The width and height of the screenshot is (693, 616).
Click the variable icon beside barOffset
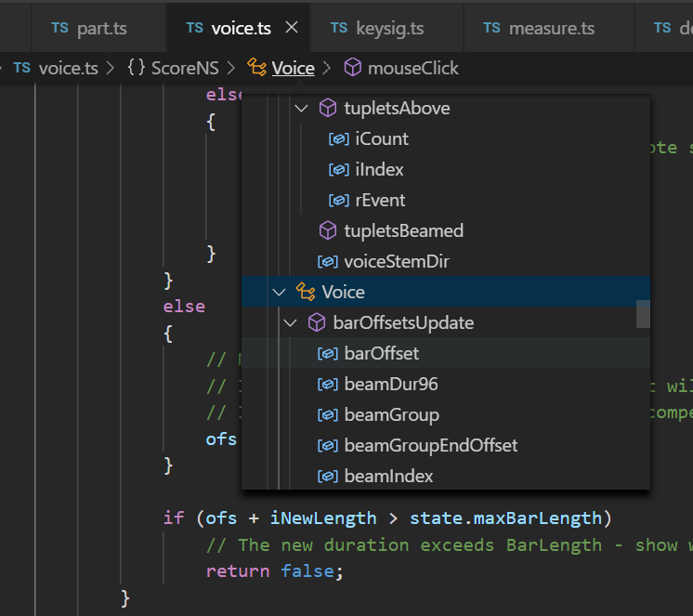pos(328,353)
